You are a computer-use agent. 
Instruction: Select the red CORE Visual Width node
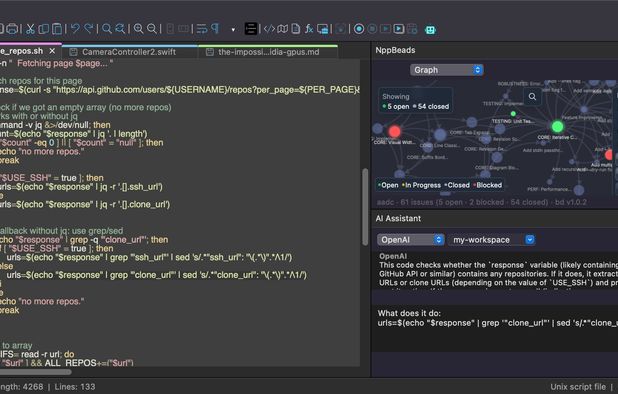(x=395, y=131)
